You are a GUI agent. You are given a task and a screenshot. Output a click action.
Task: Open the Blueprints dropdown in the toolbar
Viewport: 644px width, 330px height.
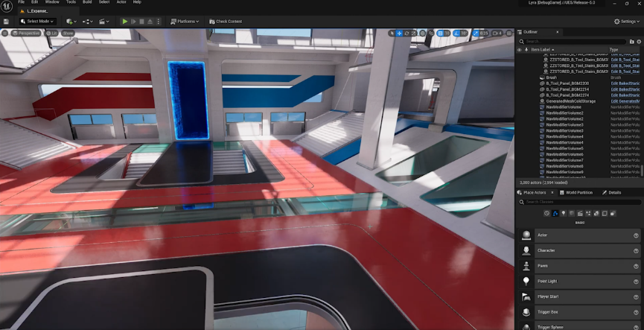point(88,22)
